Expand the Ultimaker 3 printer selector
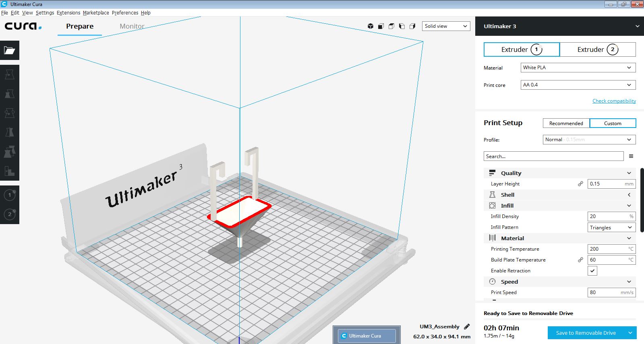The width and height of the screenshot is (644, 344). [x=559, y=26]
